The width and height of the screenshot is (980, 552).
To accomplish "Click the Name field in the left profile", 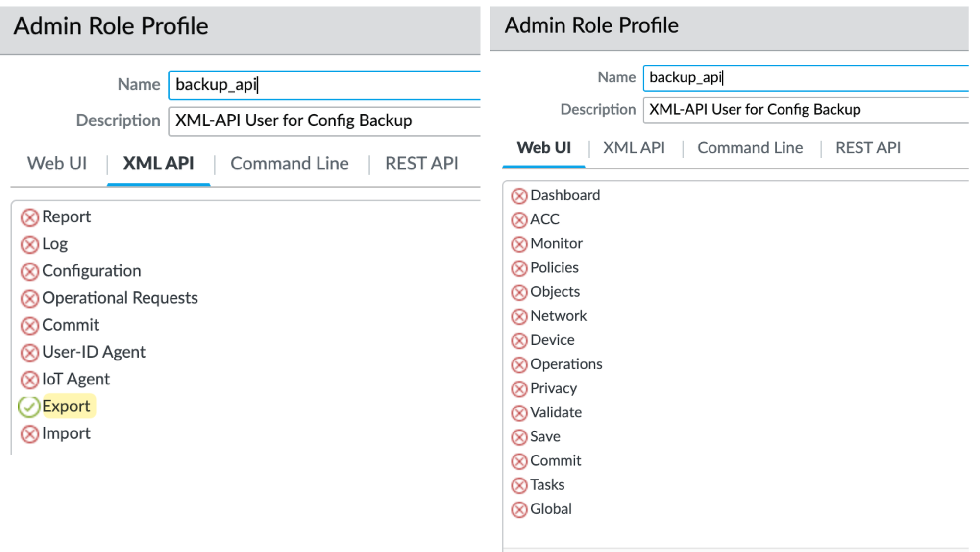I will (323, 85).
